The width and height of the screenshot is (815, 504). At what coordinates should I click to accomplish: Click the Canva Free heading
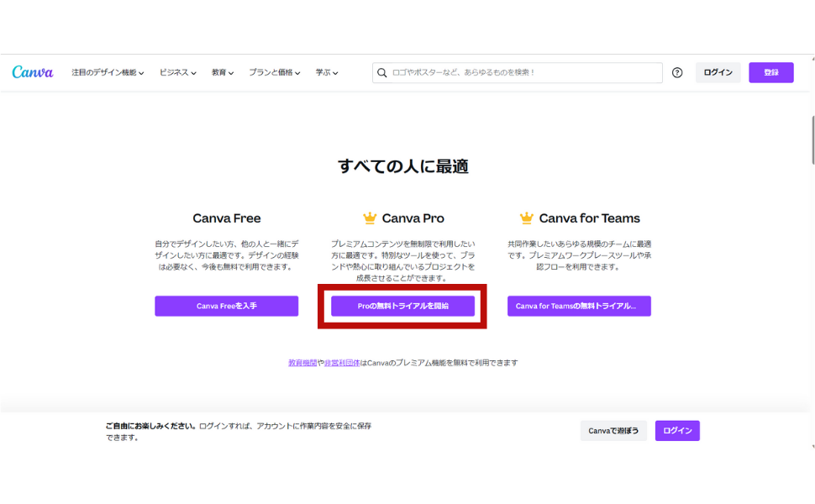[227, 218]
